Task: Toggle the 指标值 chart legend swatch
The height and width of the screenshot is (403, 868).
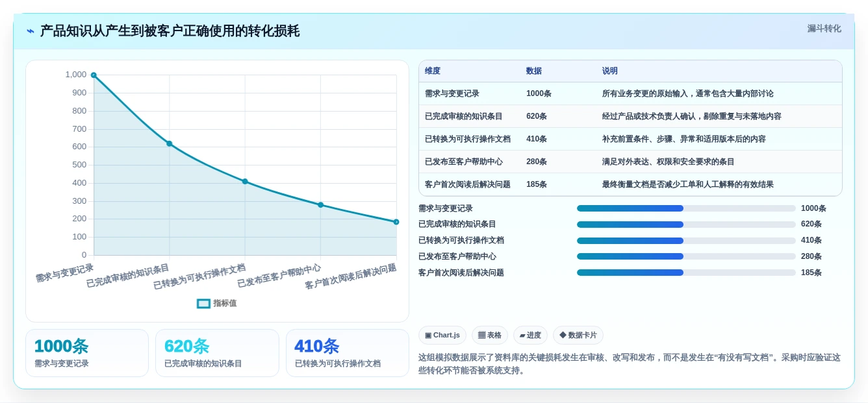Action: pos(203,303)
